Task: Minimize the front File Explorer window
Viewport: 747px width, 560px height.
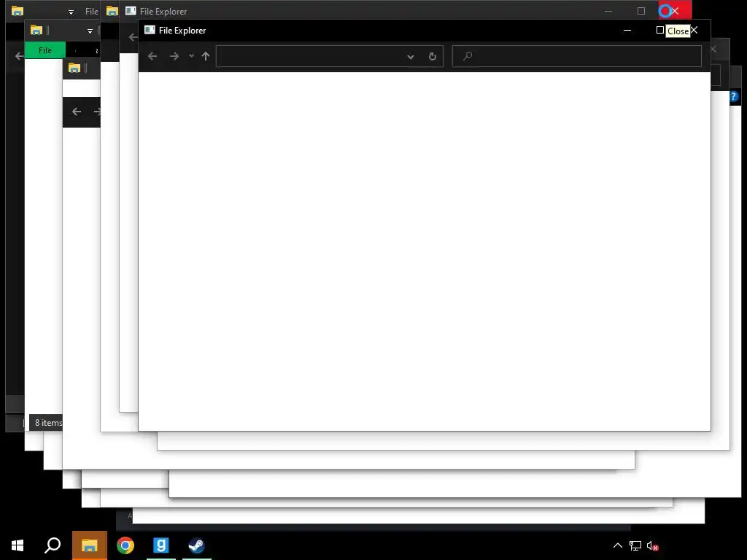Action: [x=627, y=31]
